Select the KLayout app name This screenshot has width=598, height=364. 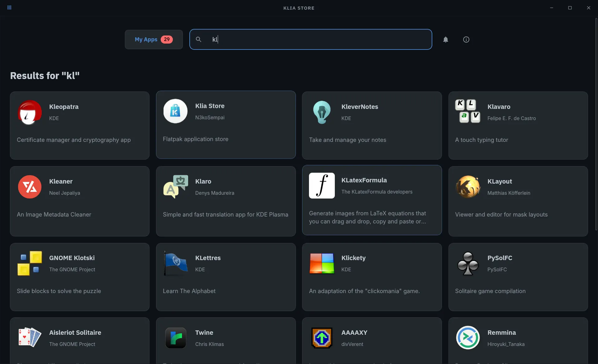pos(500,181)
